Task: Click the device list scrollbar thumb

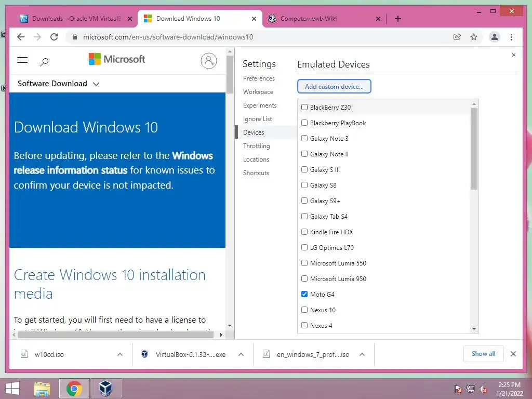Action: click(474, 149)
